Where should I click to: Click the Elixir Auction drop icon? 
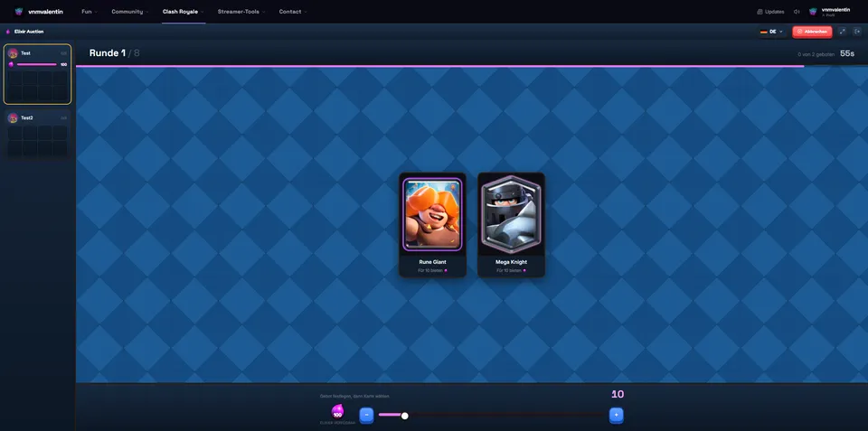coord(8,32)
